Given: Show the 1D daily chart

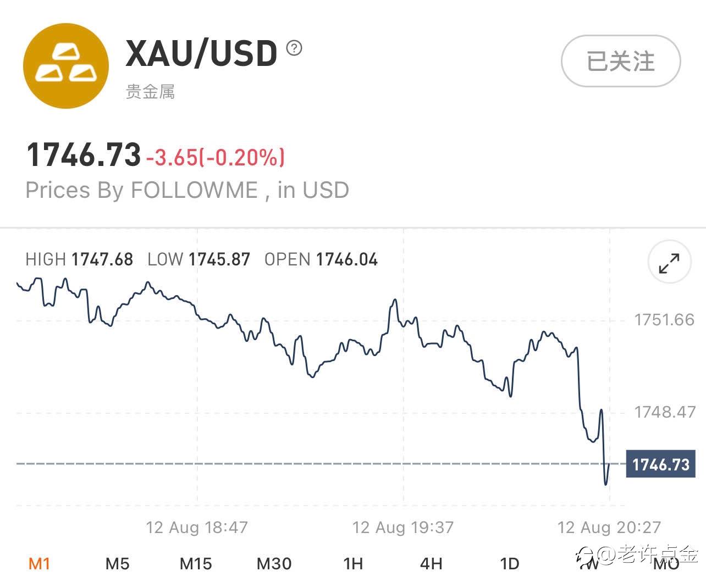Looking at the screenshot, I should 509,563.
